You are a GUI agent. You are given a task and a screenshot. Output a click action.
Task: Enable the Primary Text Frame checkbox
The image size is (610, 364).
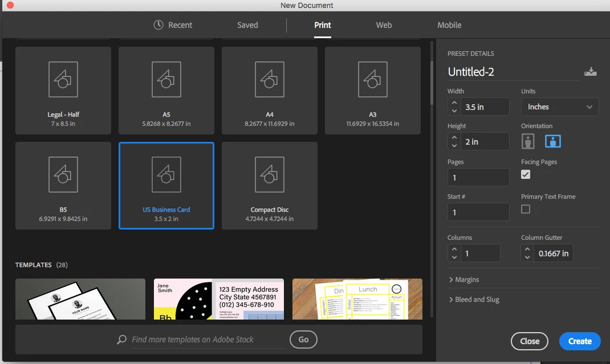[x=526, y=209]
